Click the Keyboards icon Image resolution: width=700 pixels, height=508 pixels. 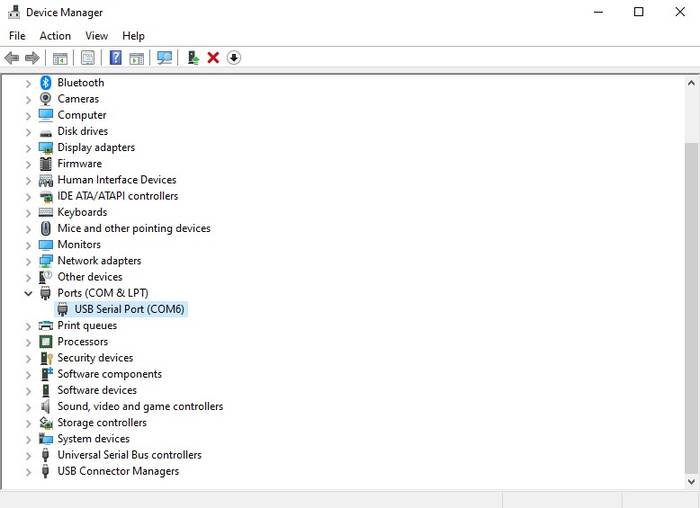click(46, 212)
